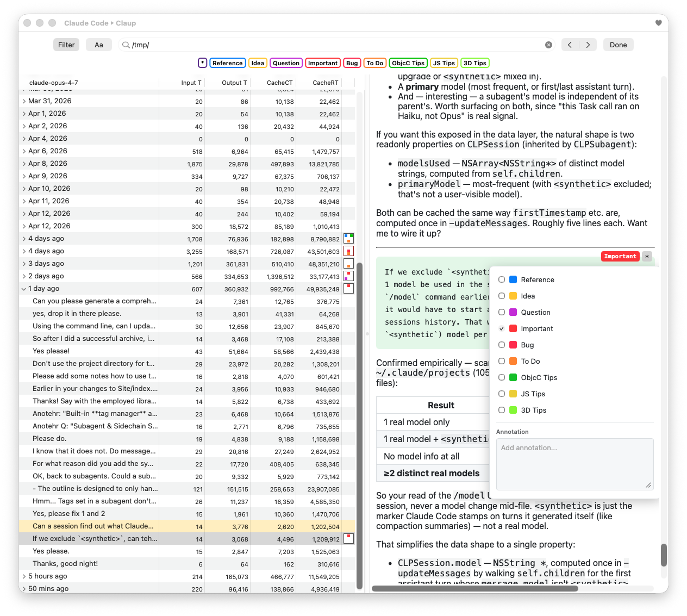Click the purple Question color swatch
Screen dimensions: 687x616
pos(513,312)
